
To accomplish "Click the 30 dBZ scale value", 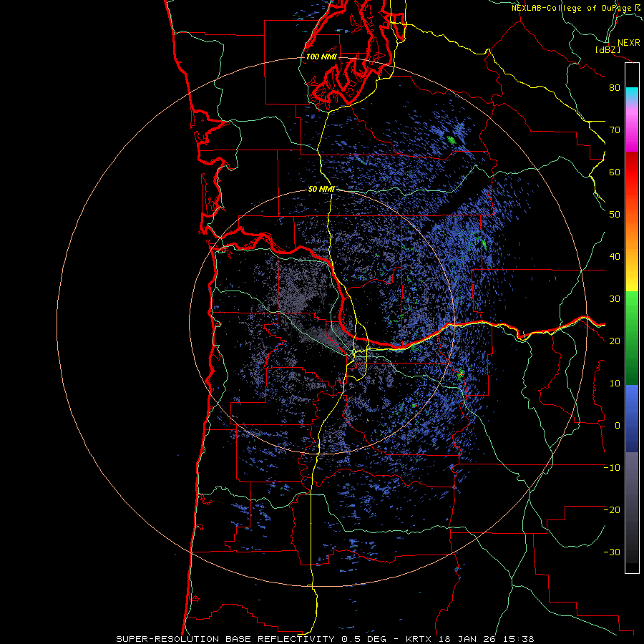I will (615, 298).
